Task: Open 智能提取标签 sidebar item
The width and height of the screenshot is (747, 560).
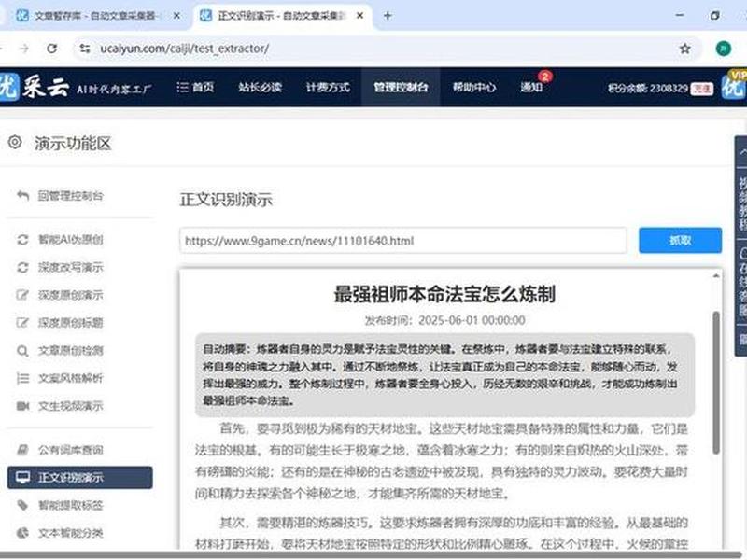Action: [71, 505]
